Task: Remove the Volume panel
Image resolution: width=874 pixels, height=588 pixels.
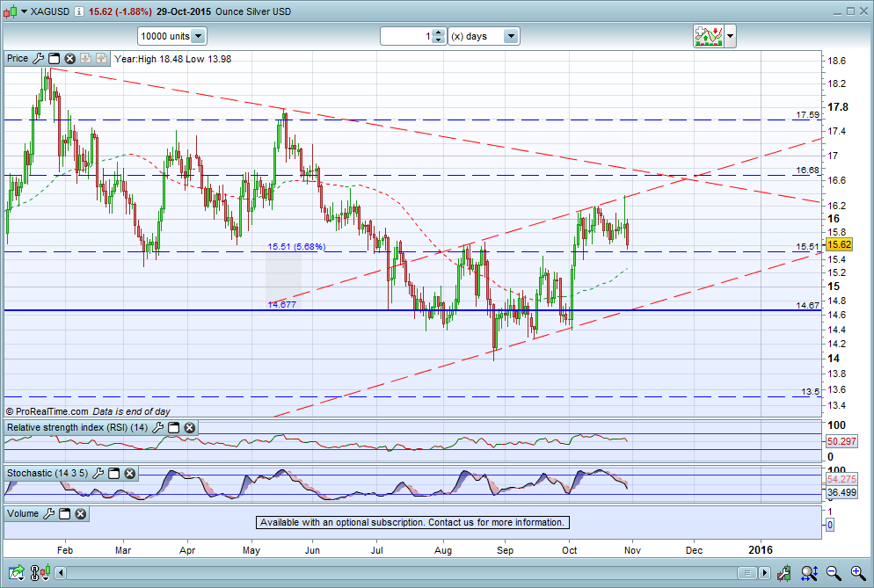Action: (81, 514)
